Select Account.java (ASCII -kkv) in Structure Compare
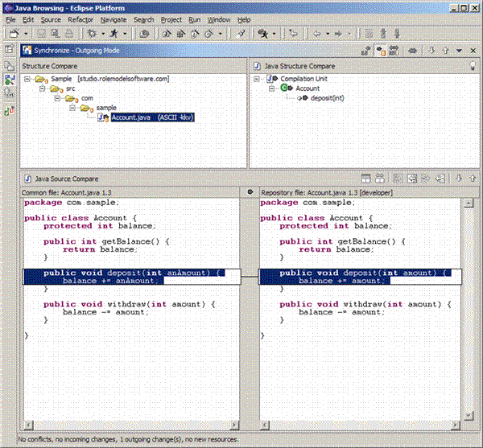Screen dimensions: 483x448 coord(152,117)
